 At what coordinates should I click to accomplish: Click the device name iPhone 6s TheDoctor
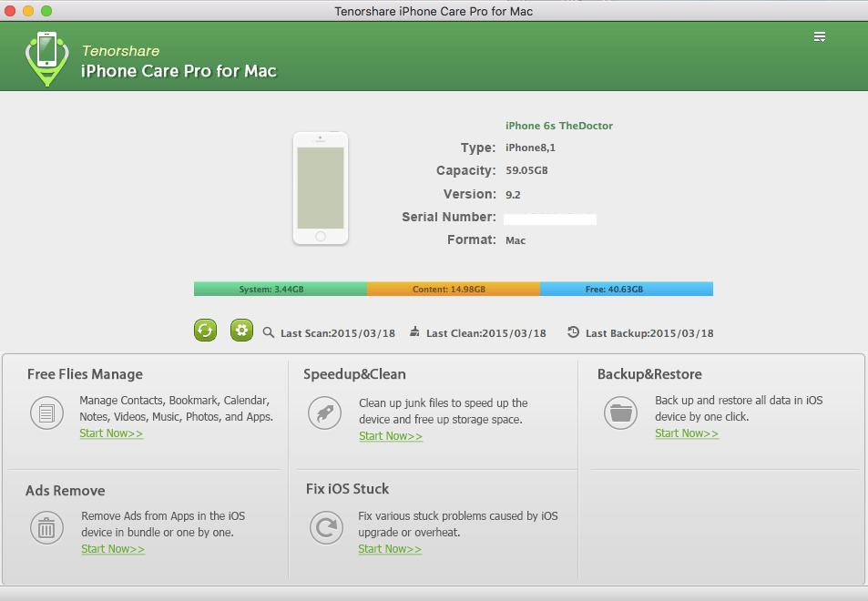(559, 126)
